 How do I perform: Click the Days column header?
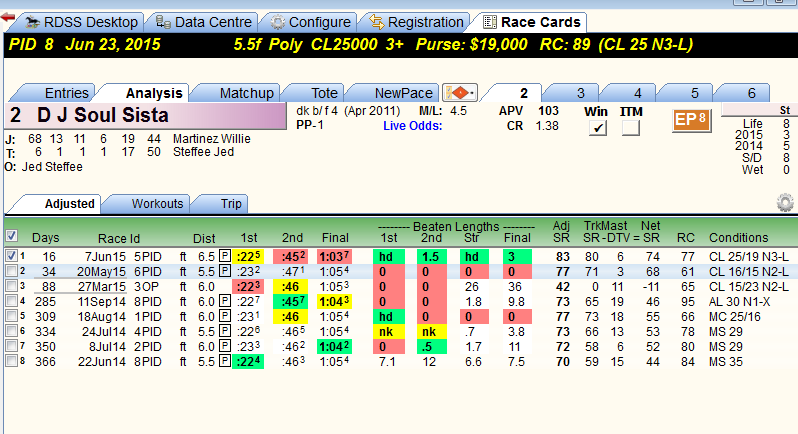pyautogui.click(x=46, y=238)
